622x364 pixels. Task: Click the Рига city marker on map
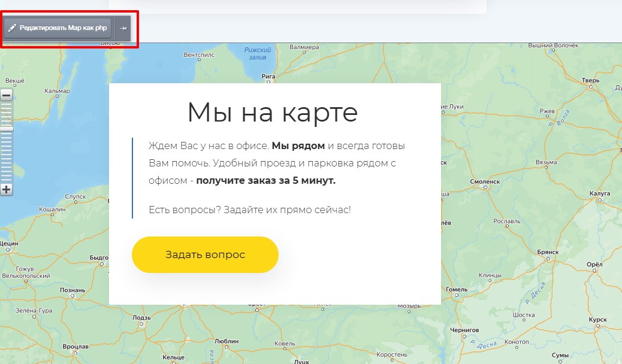pos(268,84)
